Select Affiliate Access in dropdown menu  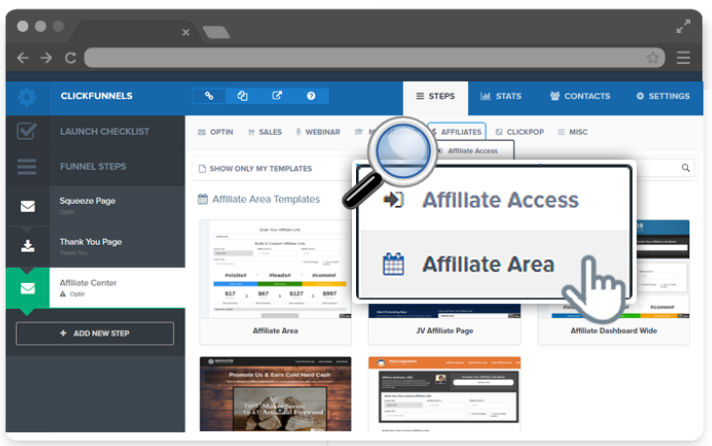point(500,200)
